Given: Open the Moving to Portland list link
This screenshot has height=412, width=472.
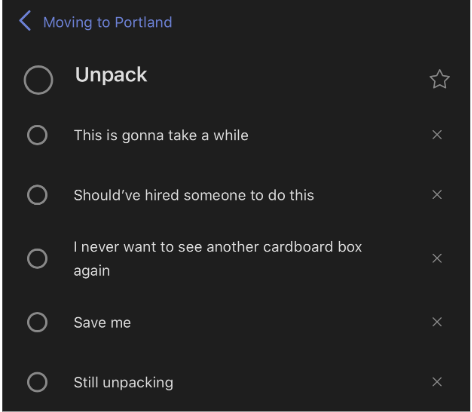Looking at the screenshot, I should click(107, 23).
